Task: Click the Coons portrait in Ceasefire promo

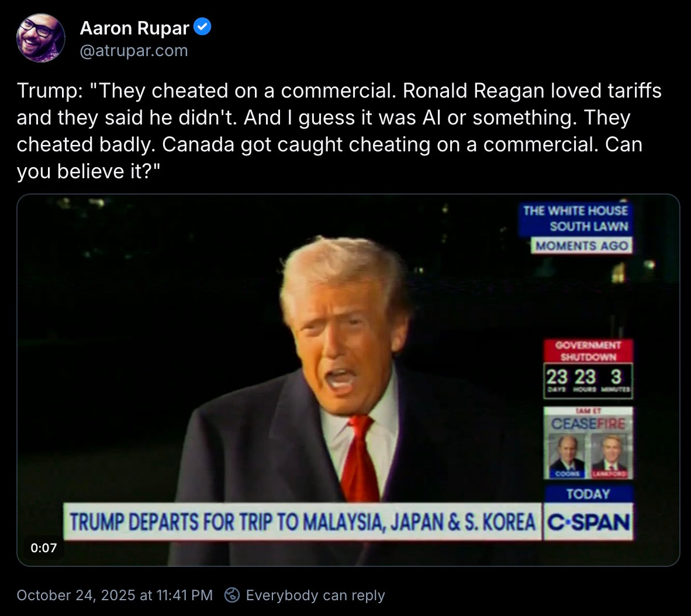Action: (x=566, y=456)
